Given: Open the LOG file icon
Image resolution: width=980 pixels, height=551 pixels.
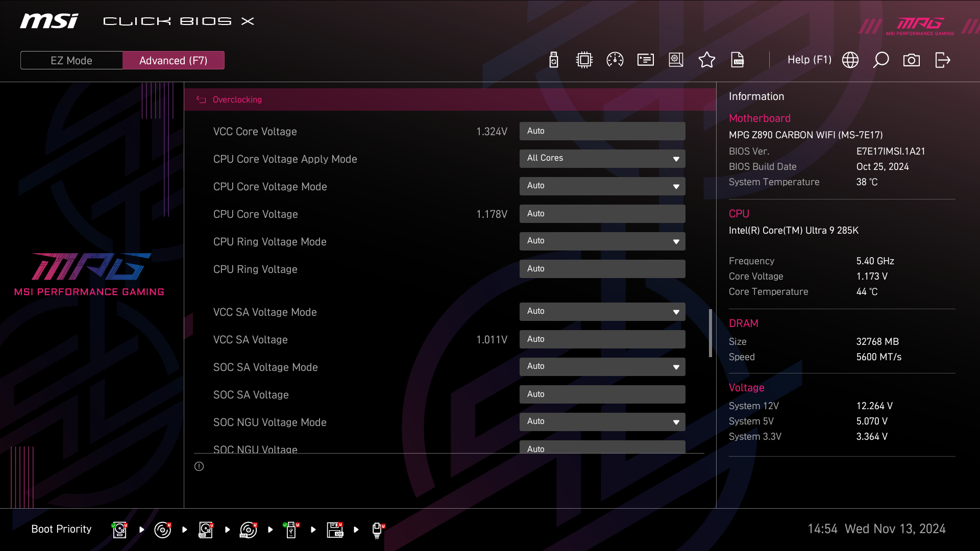Looking at the screenshot, I should coord(737,60).
